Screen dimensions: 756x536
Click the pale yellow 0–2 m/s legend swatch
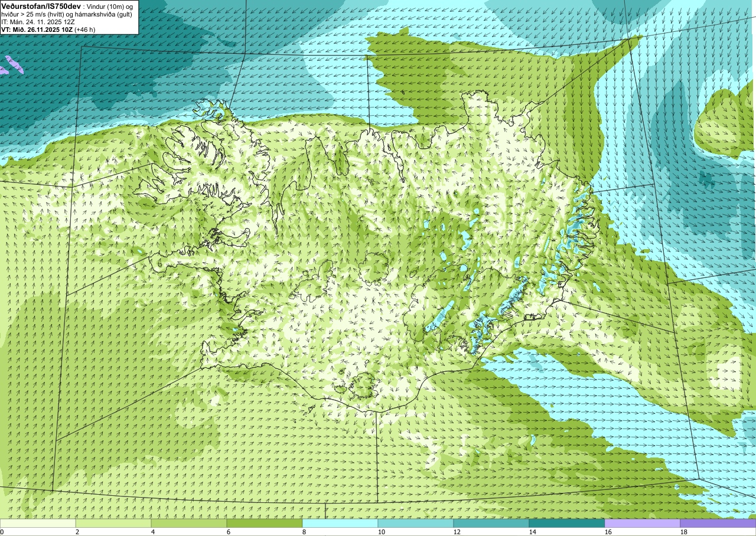click(38, 523)
